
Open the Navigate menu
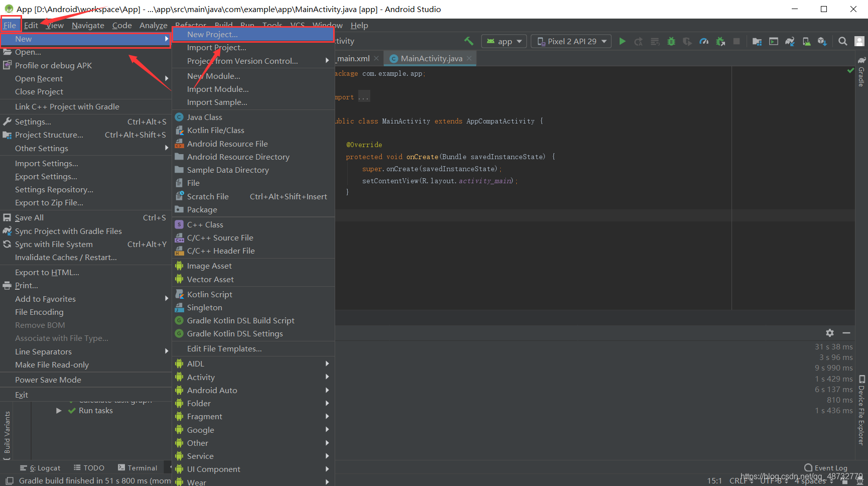click(88, 25)
